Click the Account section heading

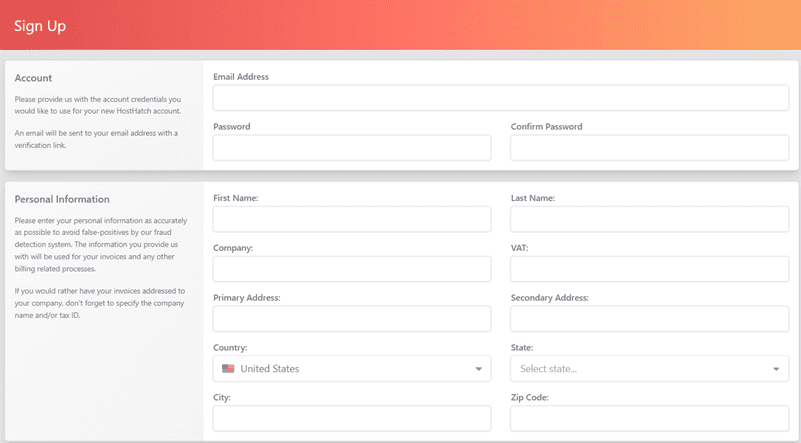tap(33, 78)
